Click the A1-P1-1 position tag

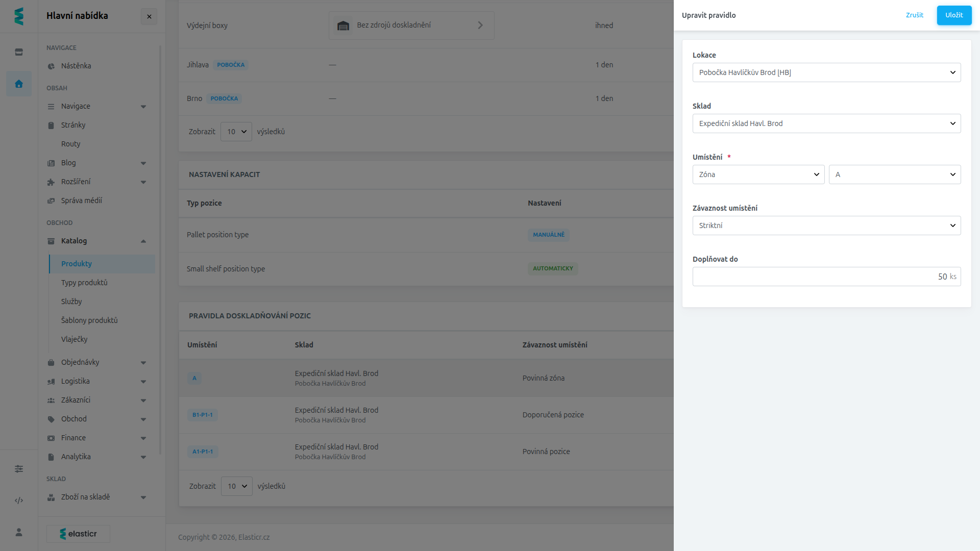point(203,452)
